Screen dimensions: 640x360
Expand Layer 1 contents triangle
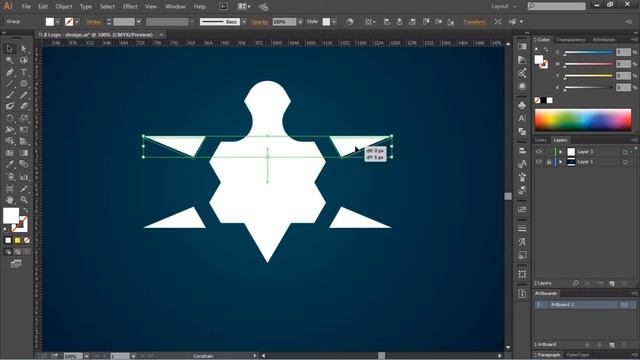coord(561,162)
